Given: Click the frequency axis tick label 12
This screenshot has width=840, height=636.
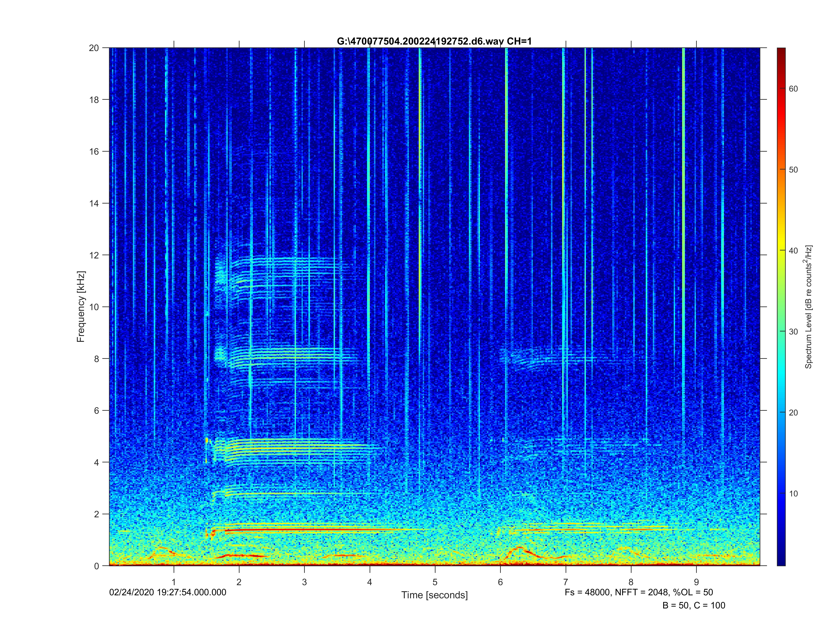Looking at the screenshot, I should (94, 255).
